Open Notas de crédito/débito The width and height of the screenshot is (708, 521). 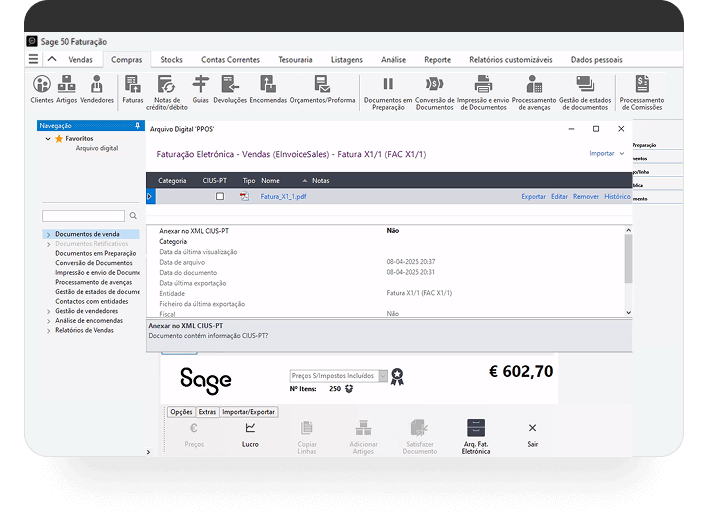point(165,88)
